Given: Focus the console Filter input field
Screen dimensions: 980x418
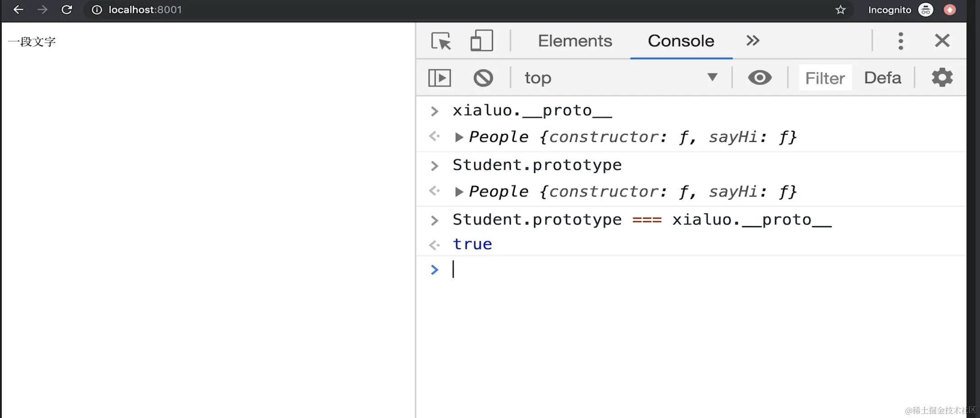Looking at the screenshot, I should (x=825, y=78).
